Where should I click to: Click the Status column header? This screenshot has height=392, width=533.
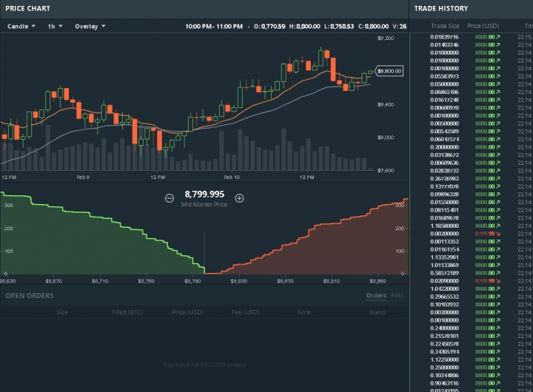click(378, 312)
